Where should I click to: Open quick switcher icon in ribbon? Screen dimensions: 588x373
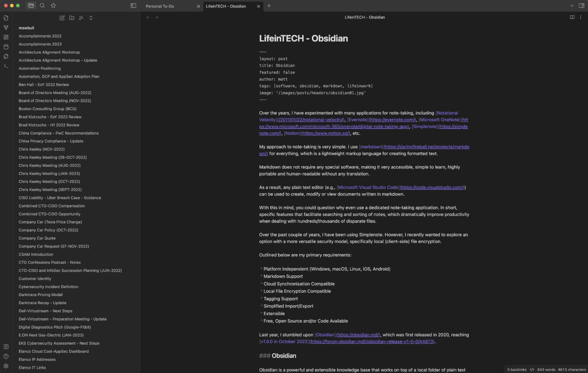(6, 18)
